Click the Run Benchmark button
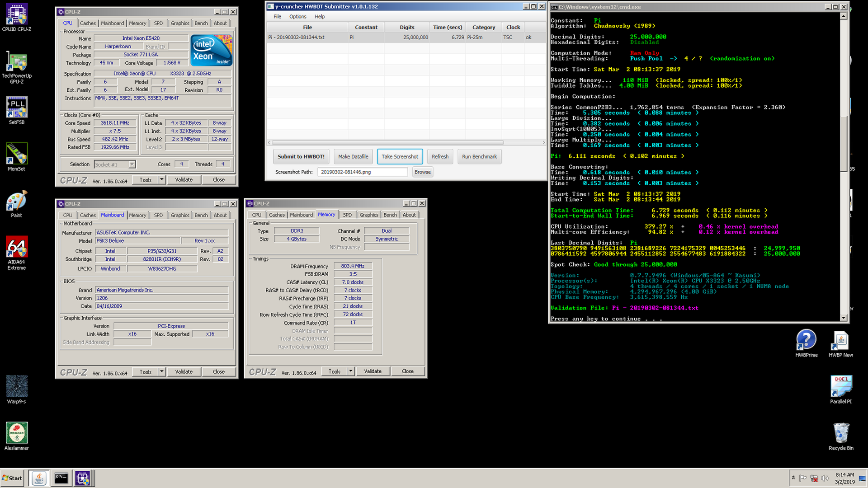Viewport: 868px width, 488px height. [x=479, y=157]
